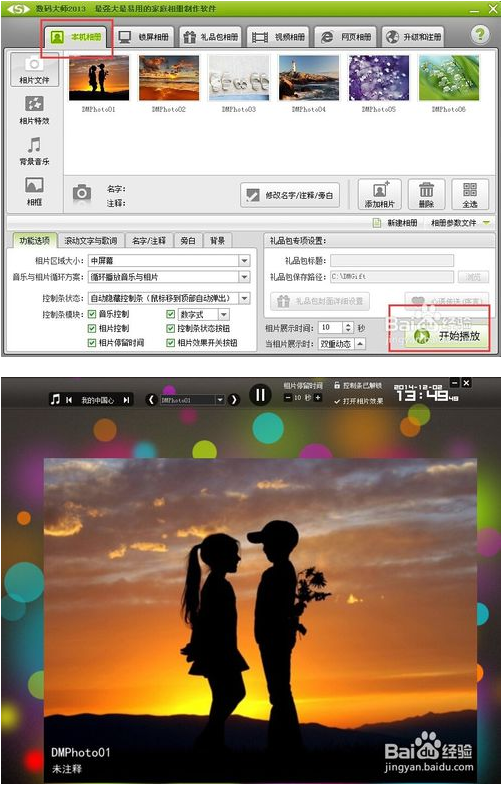Switch to 名字/注释 tab
The width and height of the screenshot is (503, 785).
coord(149,241)
